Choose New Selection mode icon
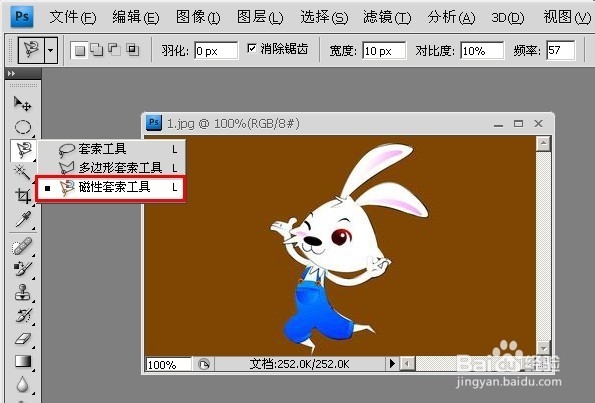Image resolution: width=595 pixels, height=403 pixels. point(80,50)
